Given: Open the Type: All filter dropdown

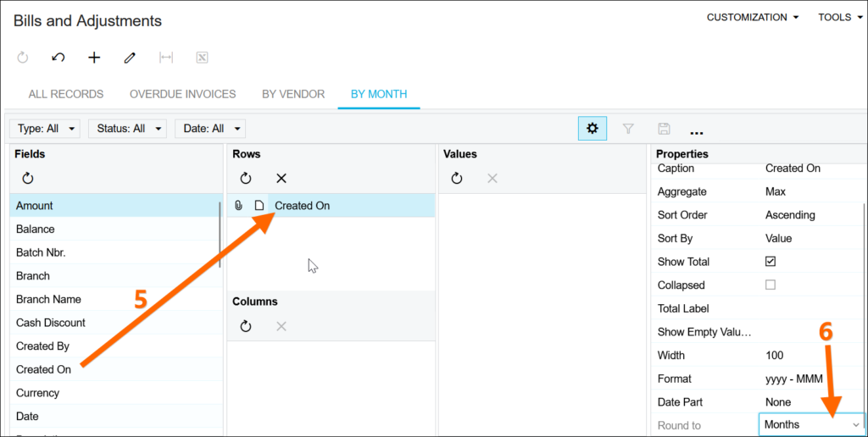Looking at the screenshot, I should [x=47, y=129].
